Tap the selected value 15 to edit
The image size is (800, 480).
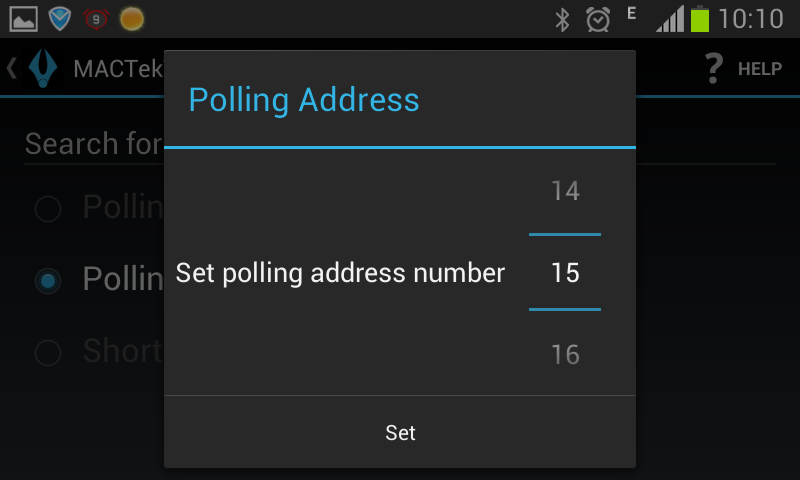coord(565,273)
